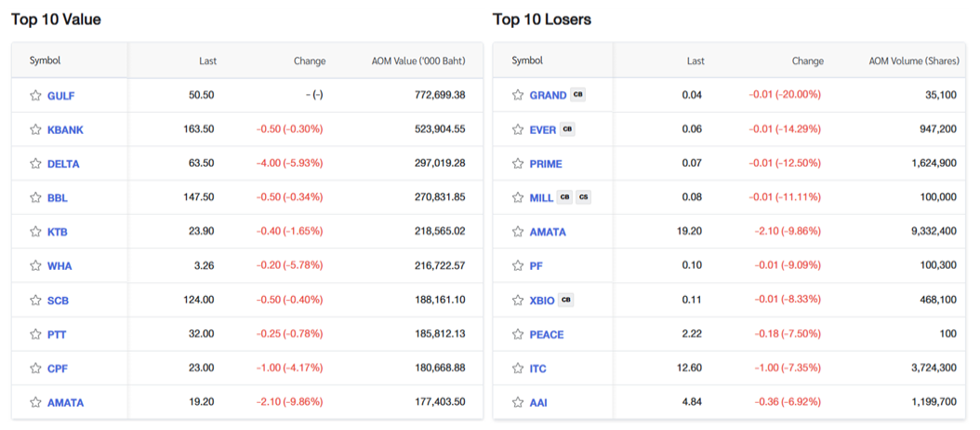This screenshot has height=430, width=980.
Task: Add DELTA to favorites with star
Action: [x=35, y=164]
